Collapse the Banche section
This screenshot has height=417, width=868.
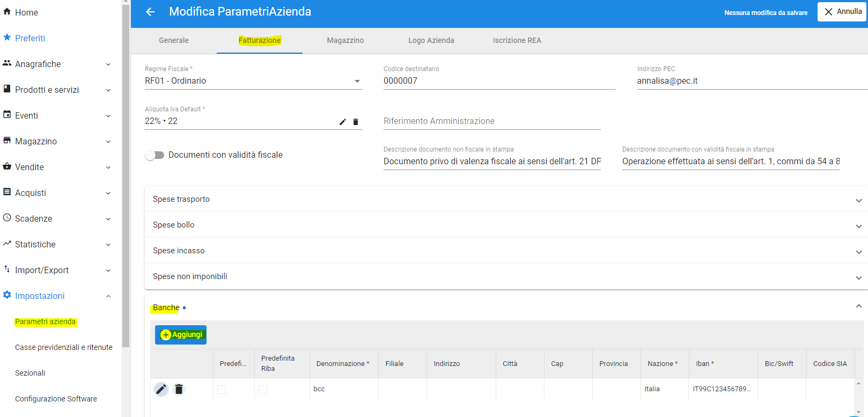click(859, 306)
